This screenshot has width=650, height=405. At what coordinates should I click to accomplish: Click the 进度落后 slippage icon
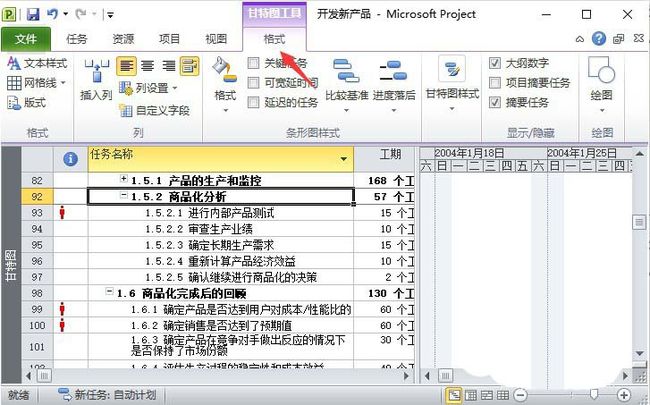[394, 70]
